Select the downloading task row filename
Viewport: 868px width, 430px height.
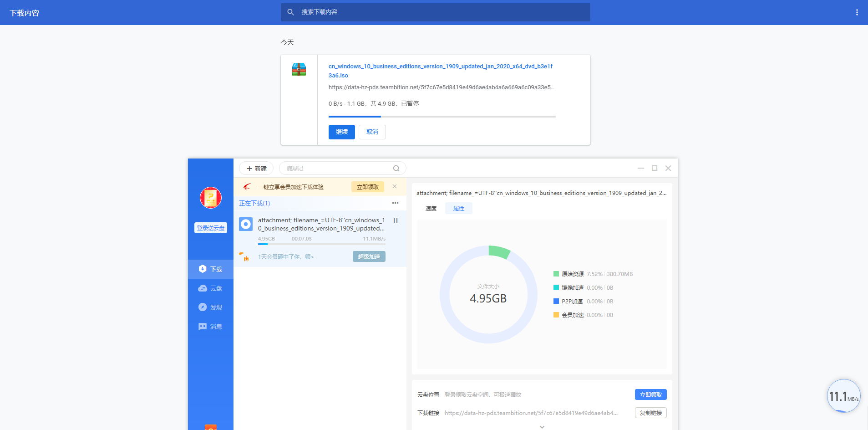pos(321,224)
